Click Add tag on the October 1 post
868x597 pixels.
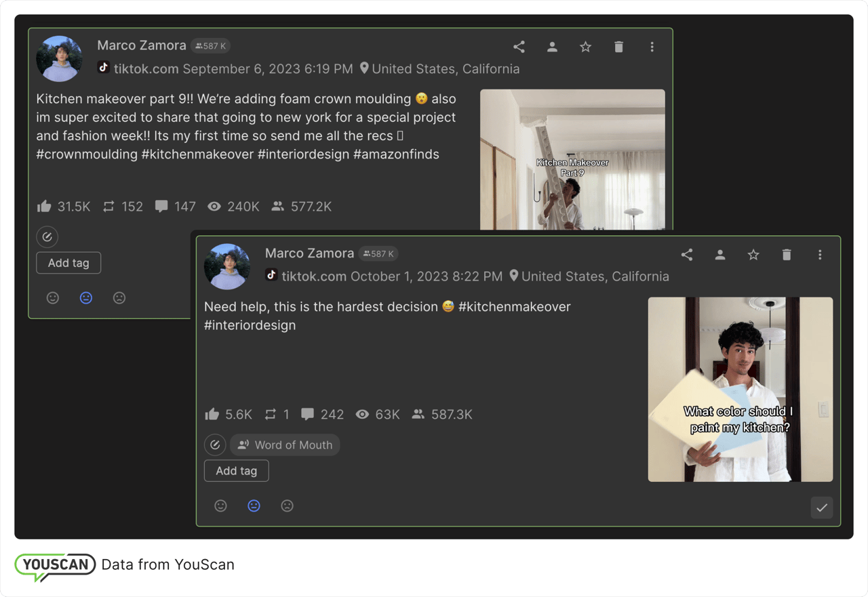coord(236,471)
